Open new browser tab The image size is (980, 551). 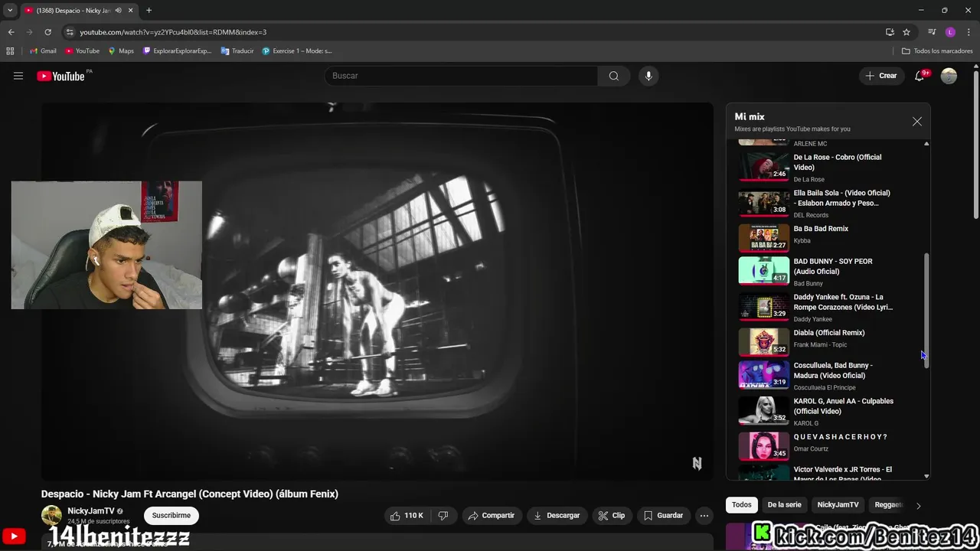pos(149,11)
